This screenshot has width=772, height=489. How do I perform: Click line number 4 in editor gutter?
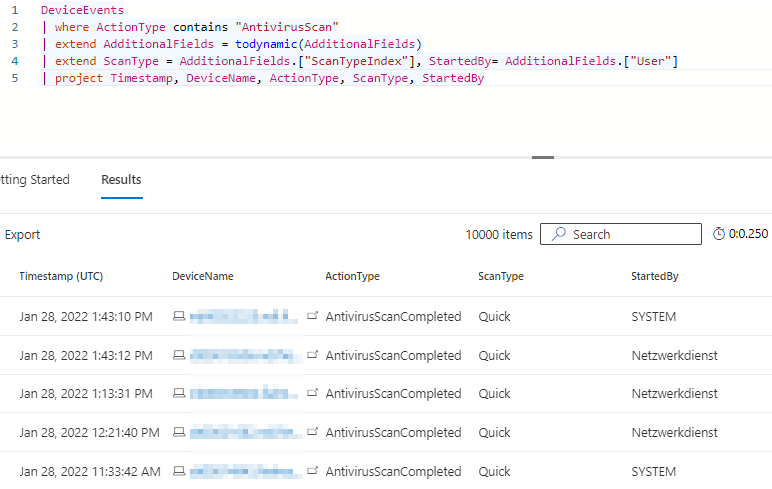15,61
